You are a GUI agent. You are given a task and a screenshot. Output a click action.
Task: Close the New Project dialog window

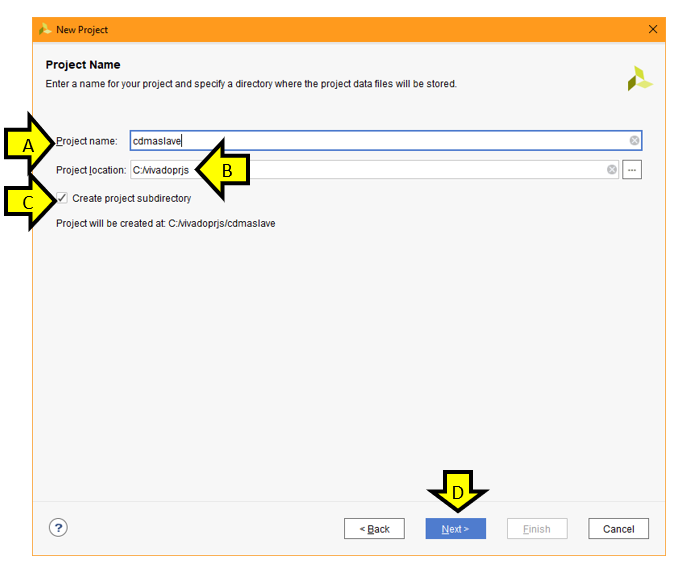[653, 29]
